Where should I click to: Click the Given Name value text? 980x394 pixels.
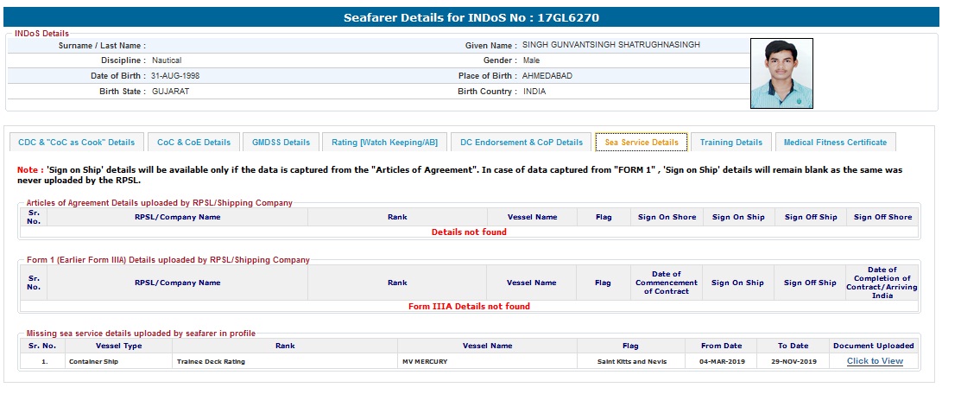click(610, 45)
